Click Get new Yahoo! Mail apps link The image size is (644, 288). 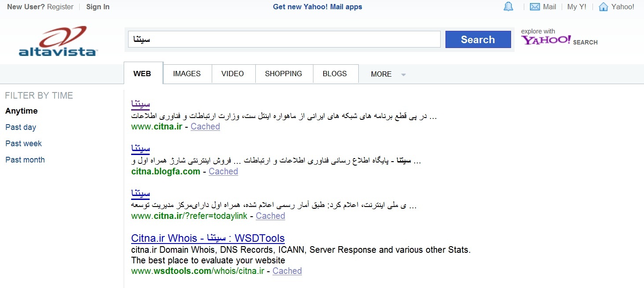[x=317, y=7]
